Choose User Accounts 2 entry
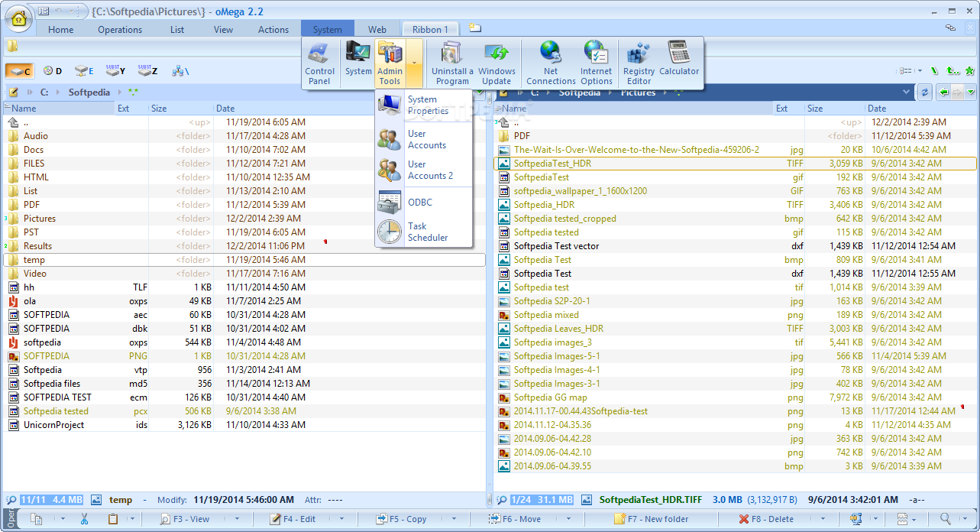Screen dimensions: 980x532 (423, 170)
